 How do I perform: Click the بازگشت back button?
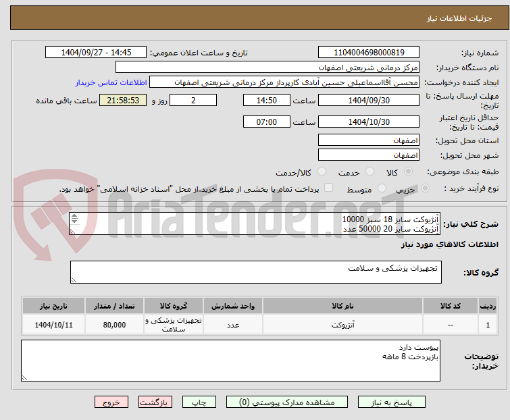[x=155, y=402]
